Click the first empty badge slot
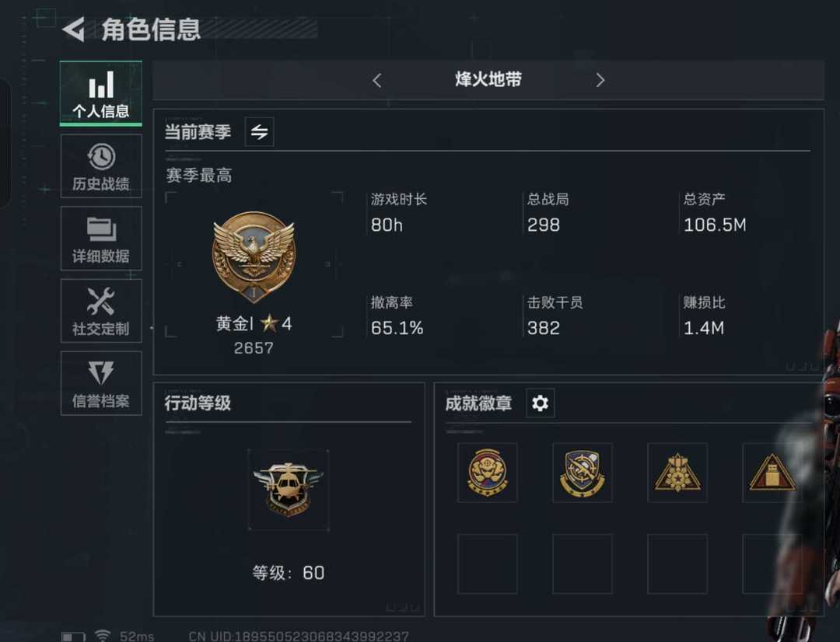The image size is (840, 642). coord(488,563)
